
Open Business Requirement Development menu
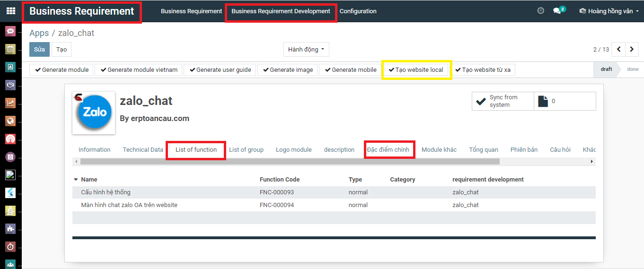pyautogui.click(x=281, y=11)
